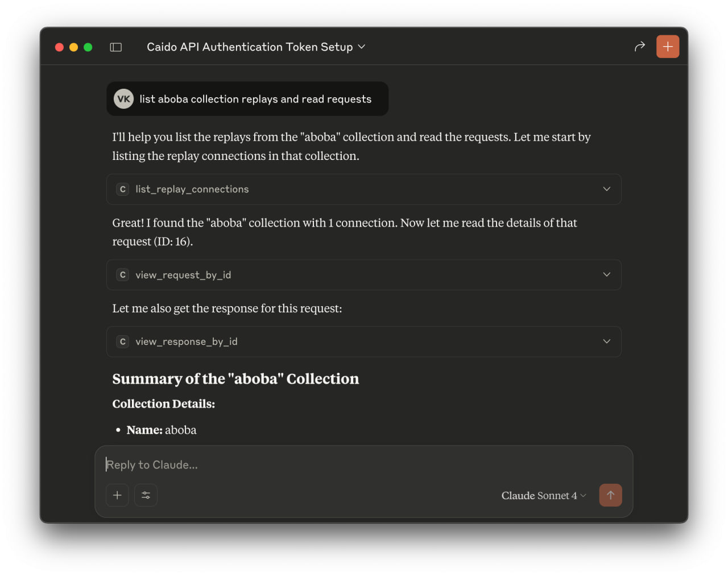
Task: Click the share conversation icon
Action: click(639, 47)
